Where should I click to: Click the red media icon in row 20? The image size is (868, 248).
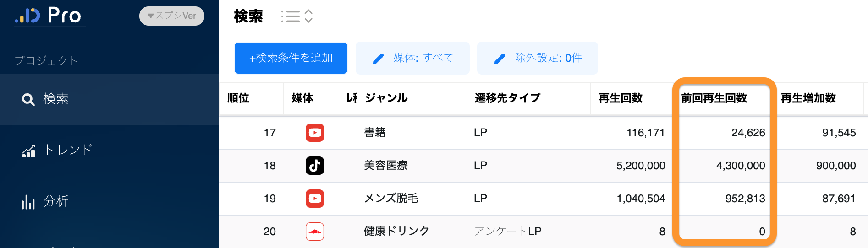[315, 232]
